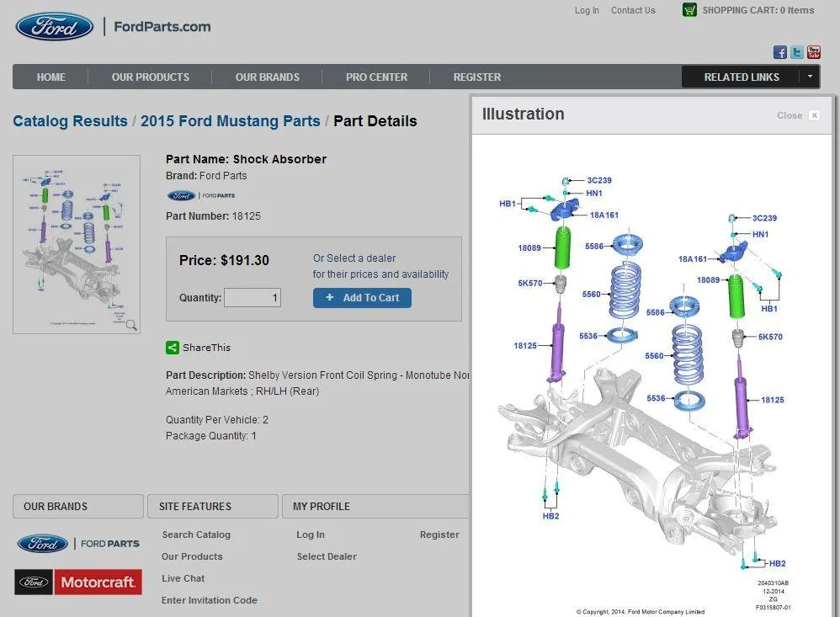Click footer Select Dealer link
The height and width of the screenshot is (617, 840).
click(327, 556)
